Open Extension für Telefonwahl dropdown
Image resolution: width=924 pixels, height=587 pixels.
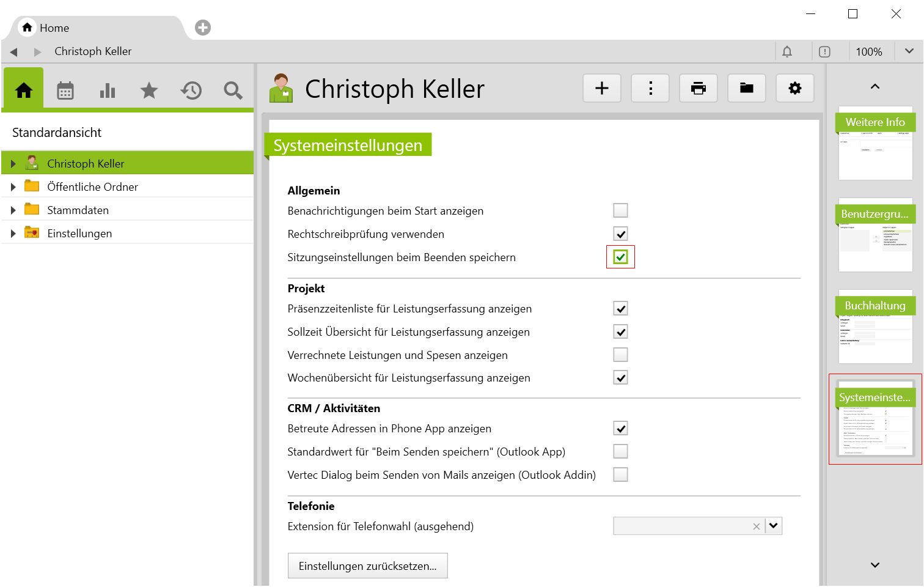774,526
